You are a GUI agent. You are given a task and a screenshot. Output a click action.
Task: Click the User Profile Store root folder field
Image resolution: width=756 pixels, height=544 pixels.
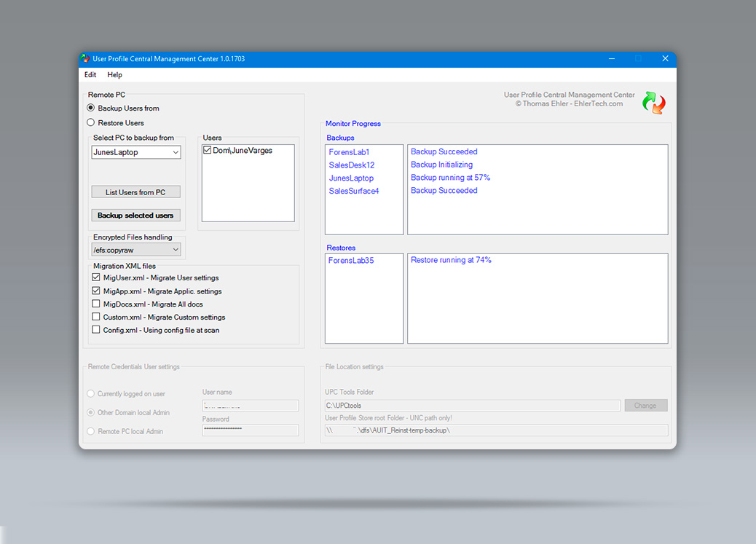coord(496,430)
